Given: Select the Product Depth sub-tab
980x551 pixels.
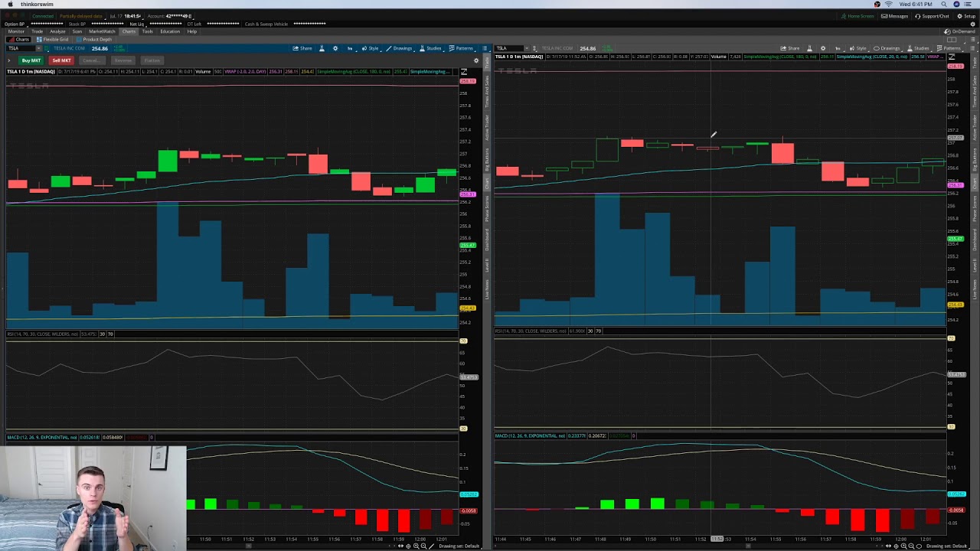Looking at the screenshot, I should pos(94,39).
